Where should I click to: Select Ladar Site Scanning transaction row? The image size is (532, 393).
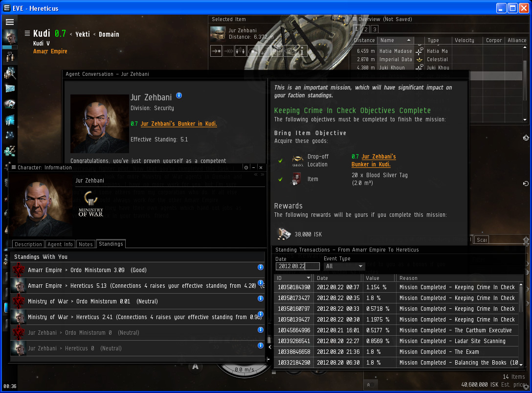[x=396, y=341]
